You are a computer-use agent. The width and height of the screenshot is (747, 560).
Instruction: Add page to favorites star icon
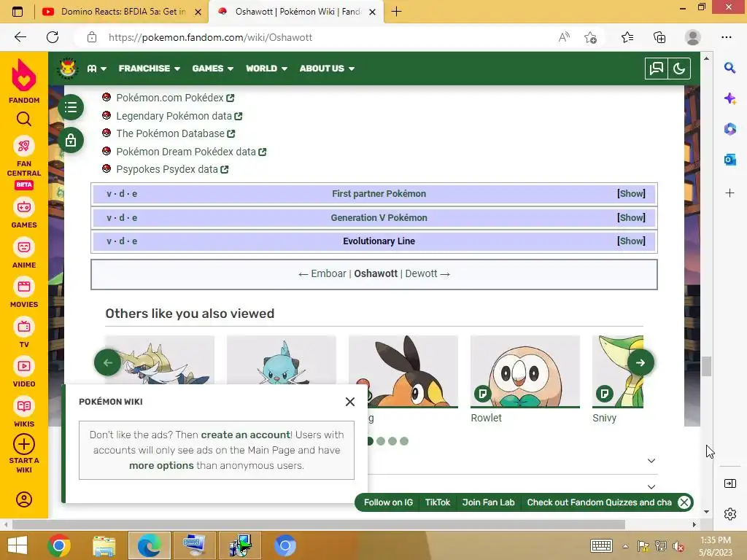coord(591,37)
